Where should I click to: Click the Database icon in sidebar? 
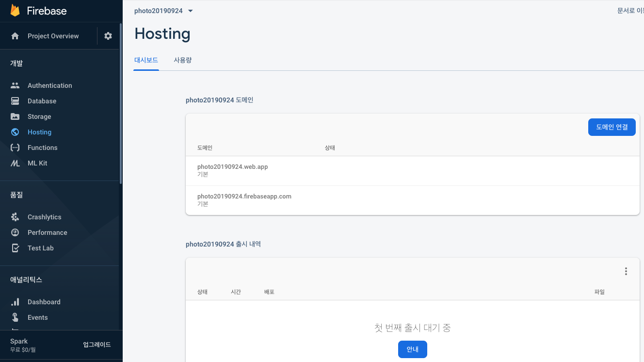tap(15, 101)
